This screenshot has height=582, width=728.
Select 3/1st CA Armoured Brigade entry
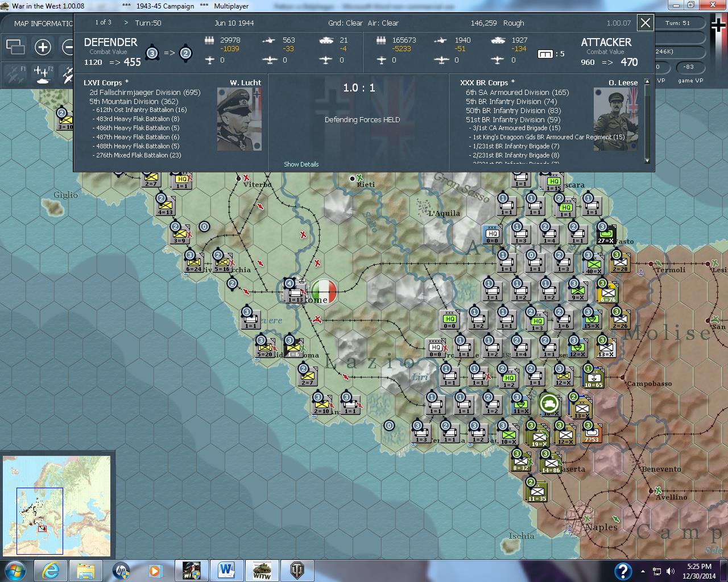point(516,128)
